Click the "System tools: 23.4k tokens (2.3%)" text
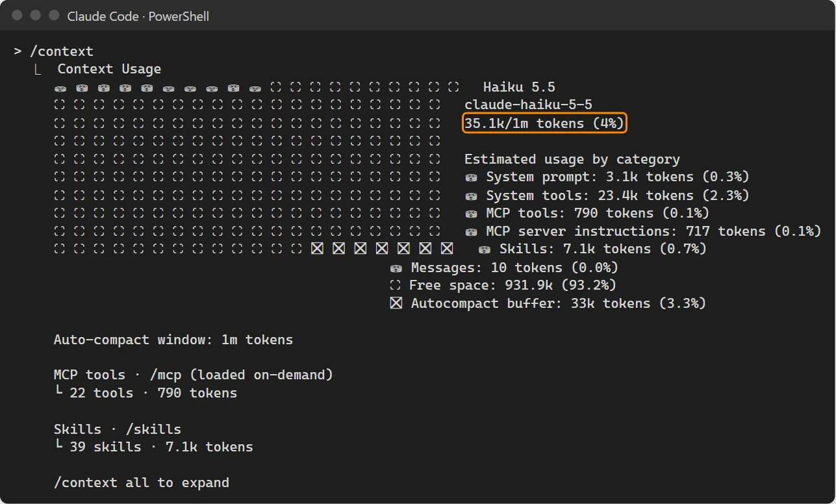The image size is (836, 504). point(618,195)
